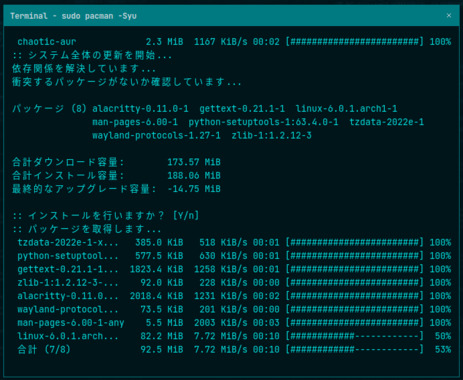Click the linux-6.0.1.arch progress bar at 50%

[355, 336]
